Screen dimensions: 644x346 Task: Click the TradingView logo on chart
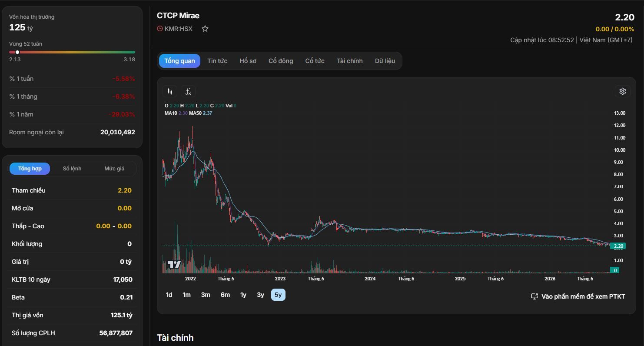(x=174, y=264)
